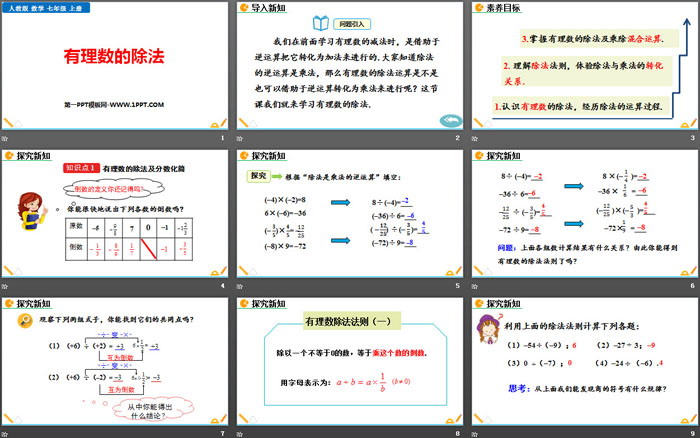Screen dimensions: 700x438
Task: Click the transition star icon under slide 9
Action: pyautogui.click(x=475, y=434)
